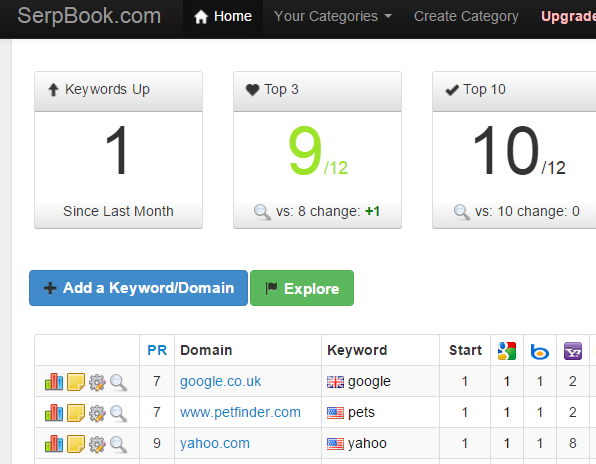Go to Home in navbar
The image size is (596, 464).
(x=223, y=16)
